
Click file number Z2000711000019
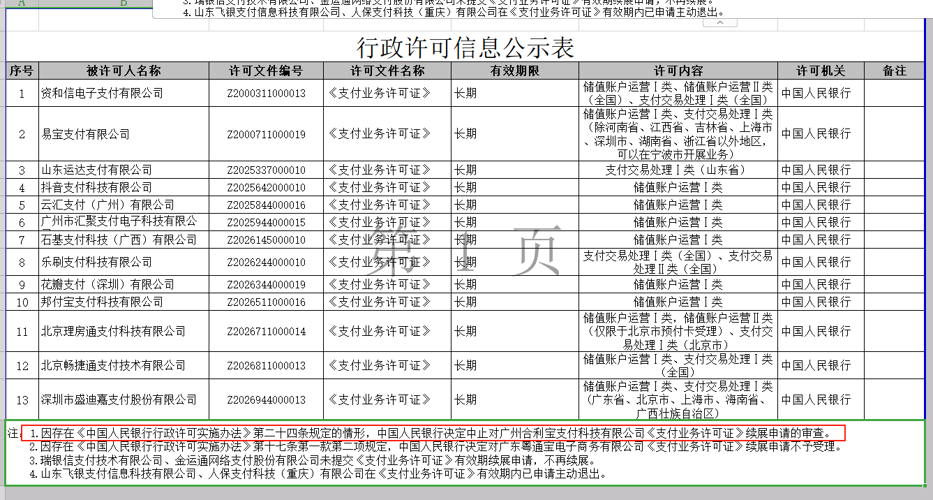click(266, 134)
